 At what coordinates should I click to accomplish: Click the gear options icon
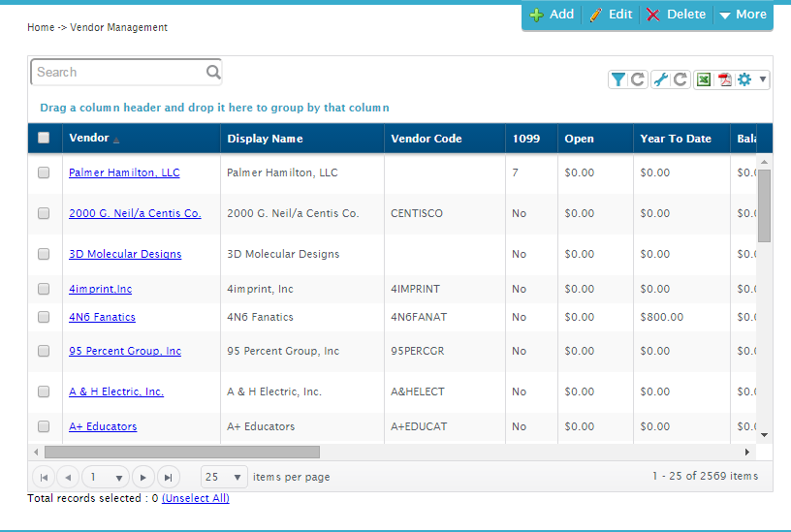point(744,79)
